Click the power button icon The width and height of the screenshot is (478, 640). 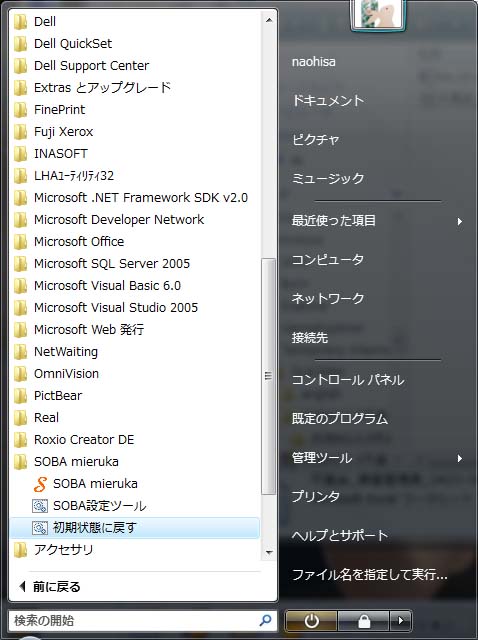[x=311, y=621]
